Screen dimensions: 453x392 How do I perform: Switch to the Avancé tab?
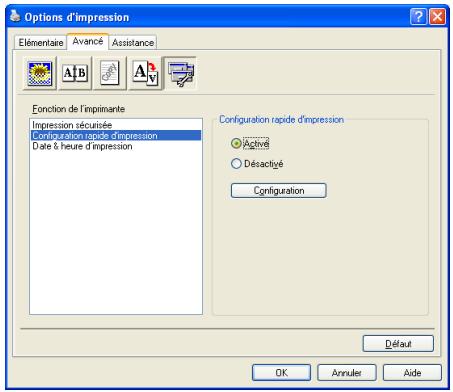point(88,41)
